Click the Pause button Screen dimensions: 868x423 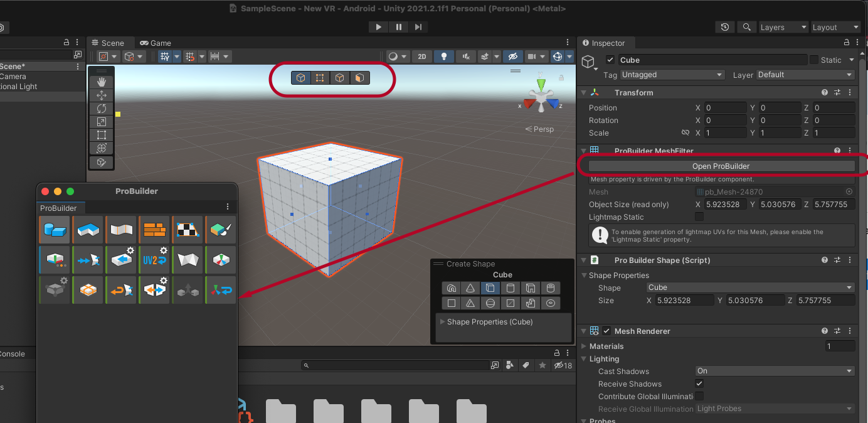coord(398,27)
